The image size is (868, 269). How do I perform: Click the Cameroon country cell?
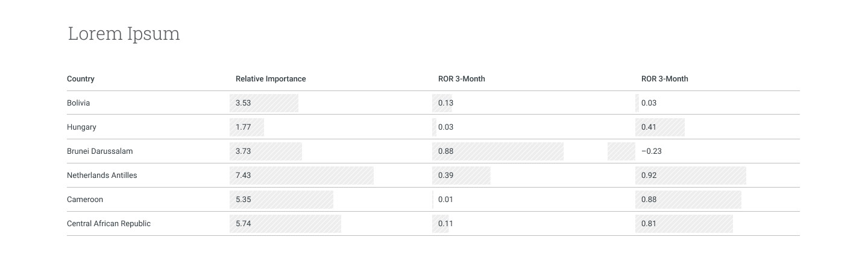[85, 200]
